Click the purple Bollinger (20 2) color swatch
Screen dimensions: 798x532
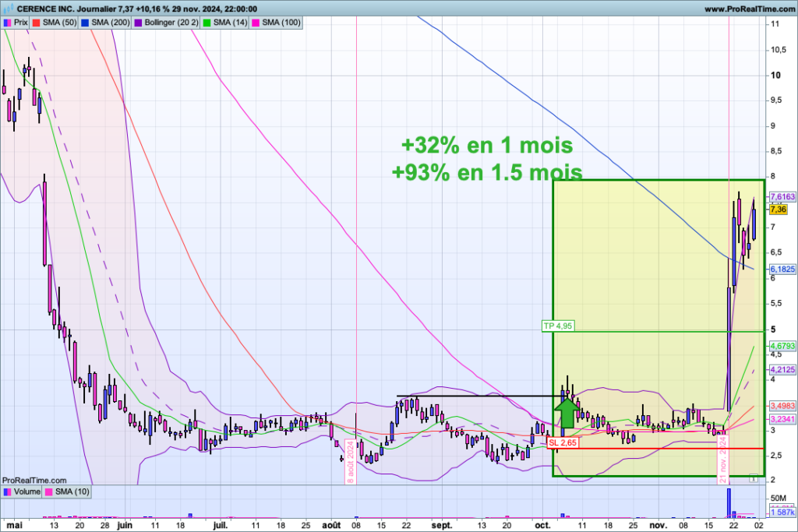click(138, 23)
